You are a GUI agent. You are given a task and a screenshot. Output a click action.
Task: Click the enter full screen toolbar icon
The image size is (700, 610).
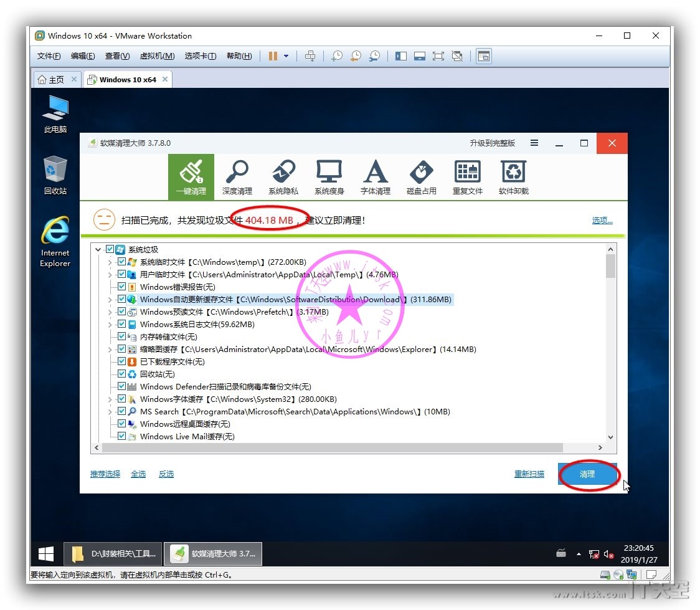[438, 56]
